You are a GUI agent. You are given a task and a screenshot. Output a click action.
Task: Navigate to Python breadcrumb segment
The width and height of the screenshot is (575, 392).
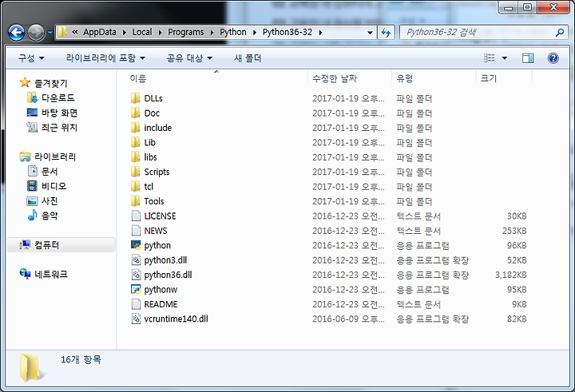point(233,32)
